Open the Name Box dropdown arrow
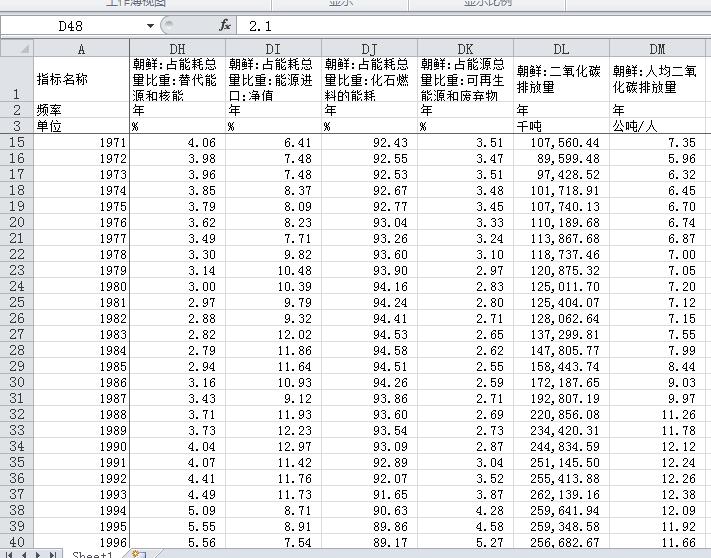The width and height of the screenshot is (711, 558). click(150, 26)
